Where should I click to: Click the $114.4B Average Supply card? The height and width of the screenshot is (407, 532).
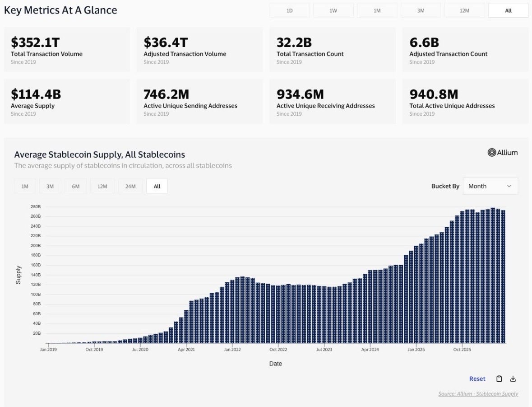pyautogui.click(x=67, y=101)
